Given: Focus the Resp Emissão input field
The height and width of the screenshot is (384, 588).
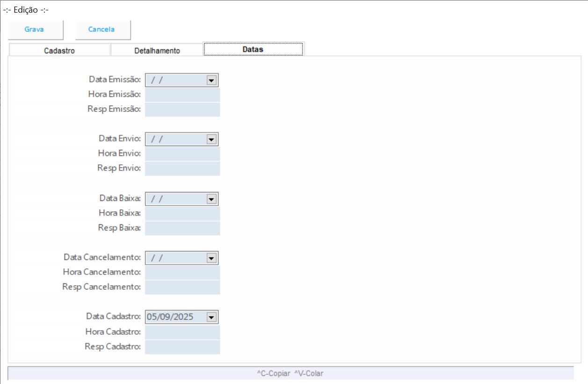Looking at the screenshot, I should [x=182, y=110].
